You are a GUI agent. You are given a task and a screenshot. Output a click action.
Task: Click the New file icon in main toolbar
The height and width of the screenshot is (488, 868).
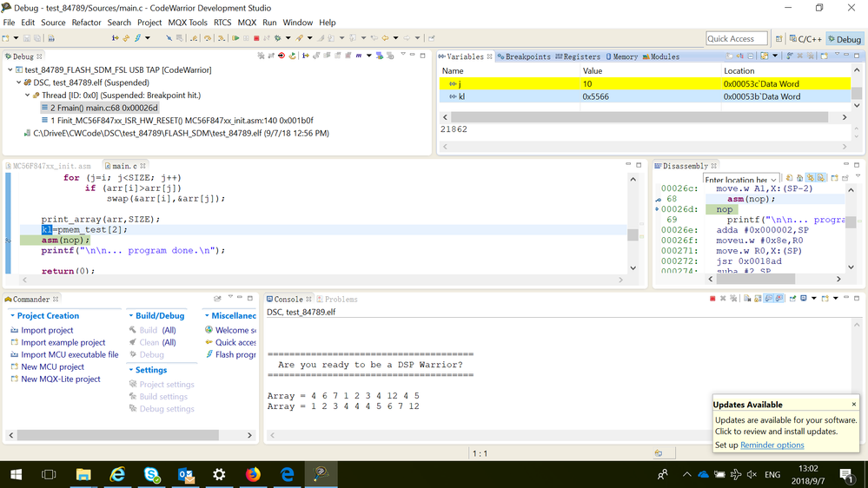click(5, 38)
